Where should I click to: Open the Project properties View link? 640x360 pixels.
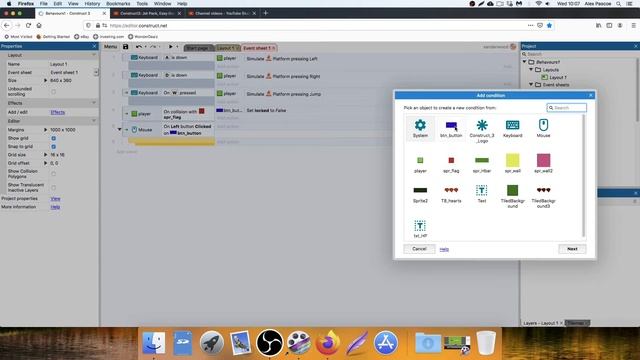pyautogui.click(x=55, y=199)
